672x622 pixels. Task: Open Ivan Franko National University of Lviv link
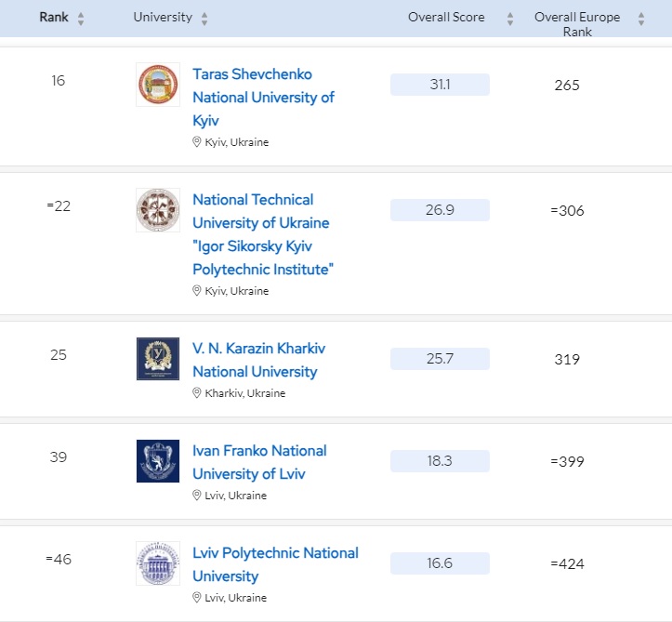(x=259, y=461)
